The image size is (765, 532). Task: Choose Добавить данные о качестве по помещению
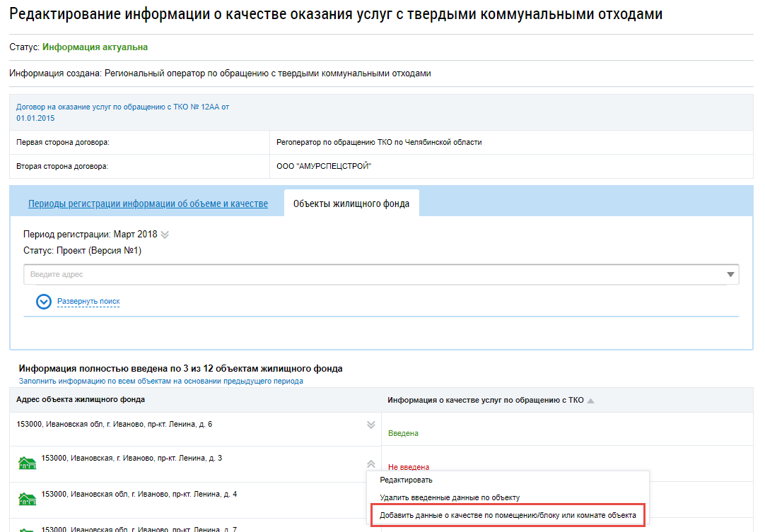coord(508,516)
